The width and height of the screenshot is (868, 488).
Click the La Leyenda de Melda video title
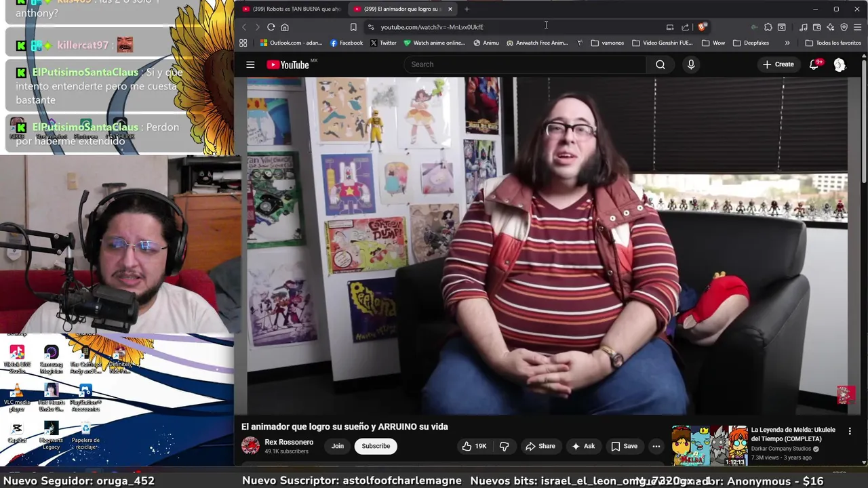click(793, 434)
